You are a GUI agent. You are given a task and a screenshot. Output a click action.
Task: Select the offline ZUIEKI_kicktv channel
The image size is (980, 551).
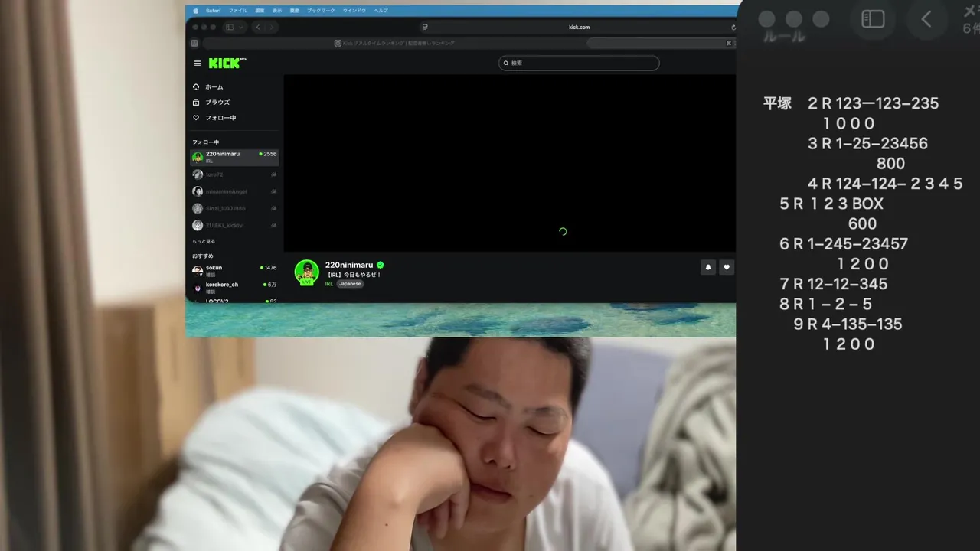tap(234, 225)
